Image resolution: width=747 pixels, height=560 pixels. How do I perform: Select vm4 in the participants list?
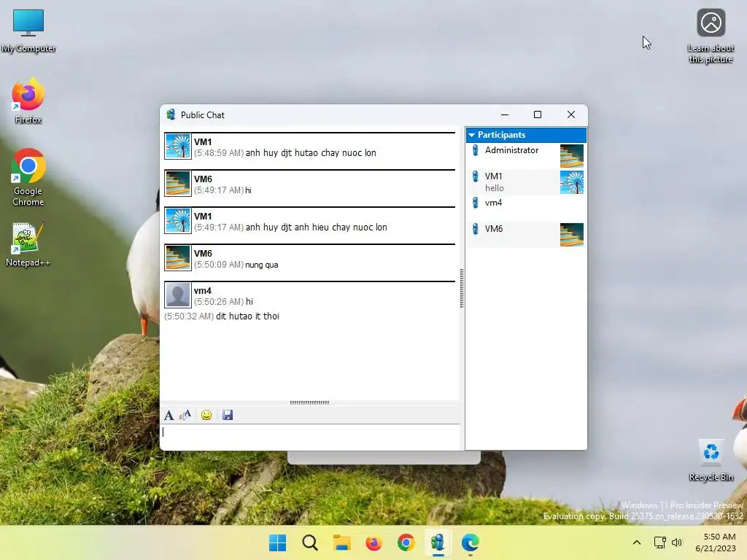coord(526,208)
